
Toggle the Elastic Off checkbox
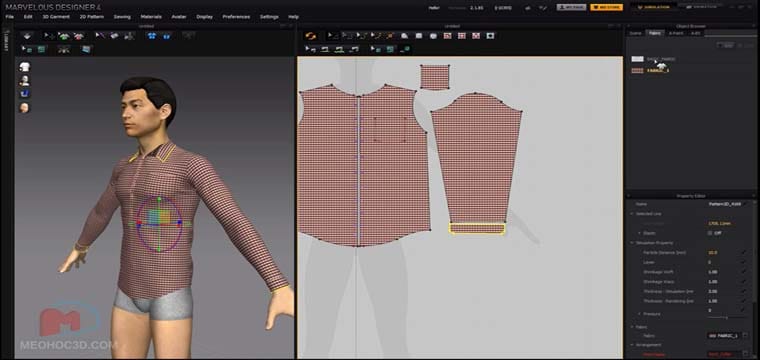tap(710, 233)
